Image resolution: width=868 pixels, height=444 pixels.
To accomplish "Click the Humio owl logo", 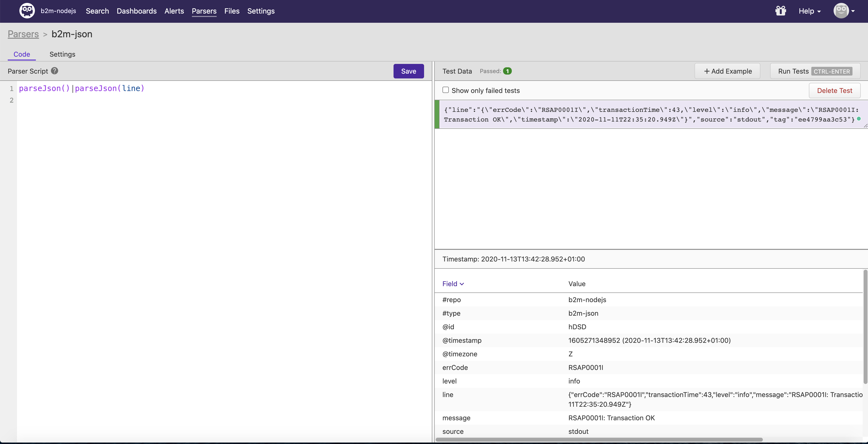I will pyautogui.click(x=27, y=11).
